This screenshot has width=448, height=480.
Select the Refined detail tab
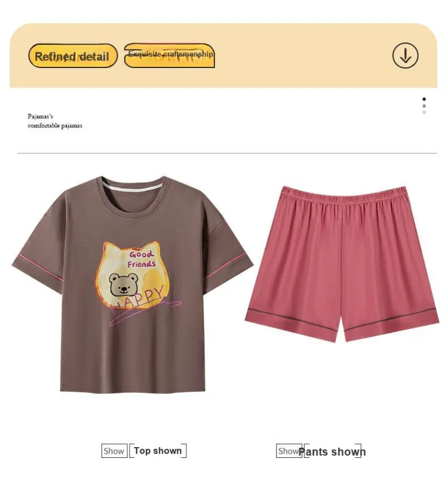pos(73,56)
